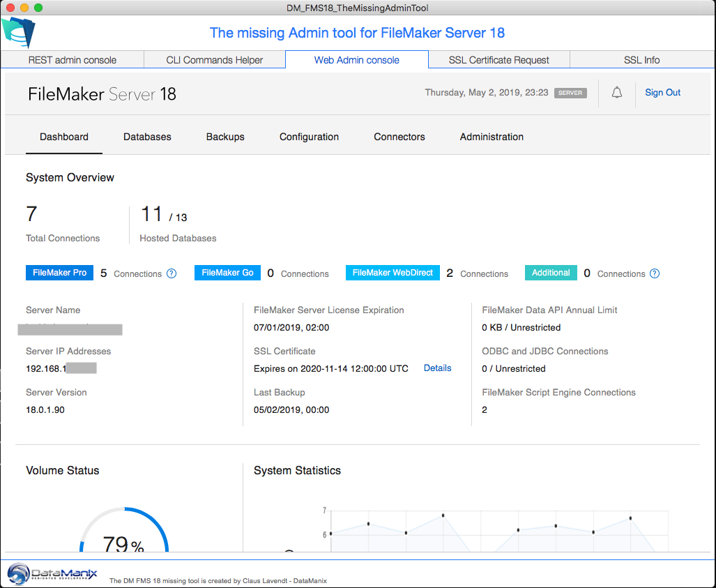The width and height of the screenshot is (716, 588).
Task: Click the 'The missing Admin tool' header title
Action: tap(357, 33)
